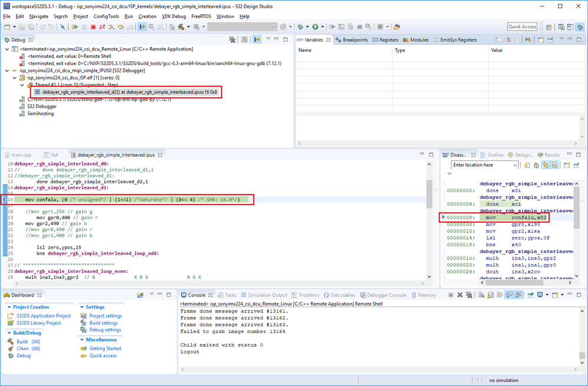The image size is (588, 386).
Task: Switch to the Registers tab
Action: pos(385,39)
